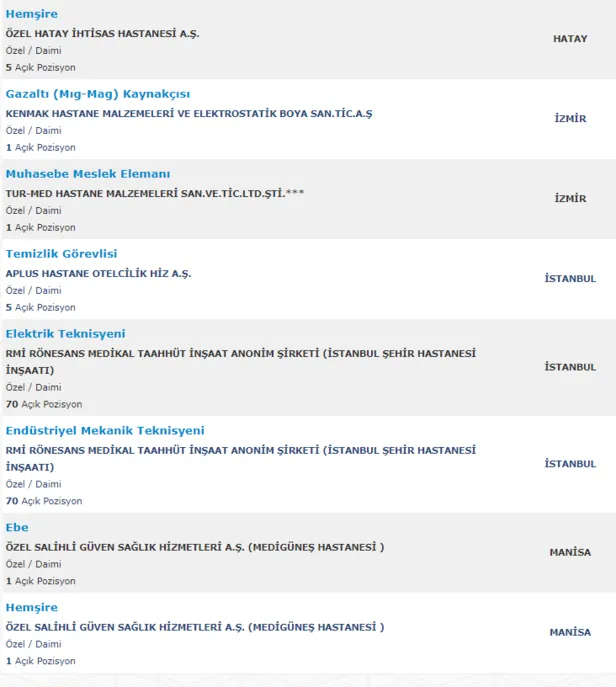The height and width of the screenshot is (687, 616).
Task: Click İSTANBUL in the Temizlik Görevlisi row
Action: 570,279
